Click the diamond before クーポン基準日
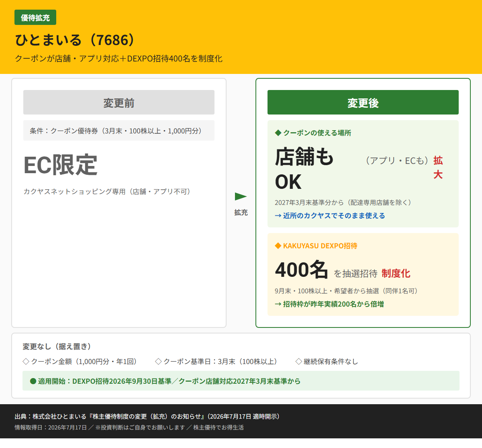 pos(158,362)
